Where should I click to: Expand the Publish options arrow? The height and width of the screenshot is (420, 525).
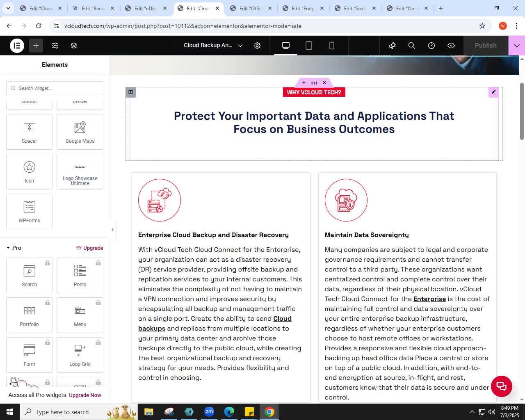coord(517,46)
